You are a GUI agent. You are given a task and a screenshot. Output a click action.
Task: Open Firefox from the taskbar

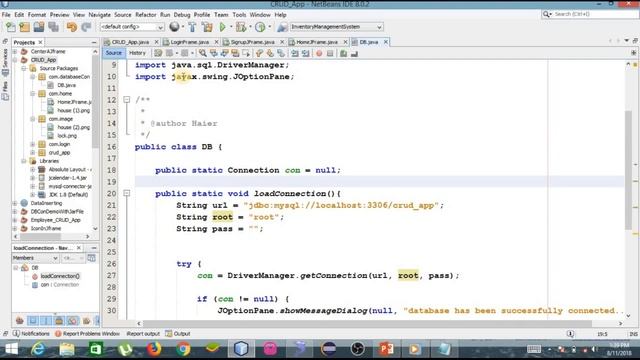[x=154, y=349]
